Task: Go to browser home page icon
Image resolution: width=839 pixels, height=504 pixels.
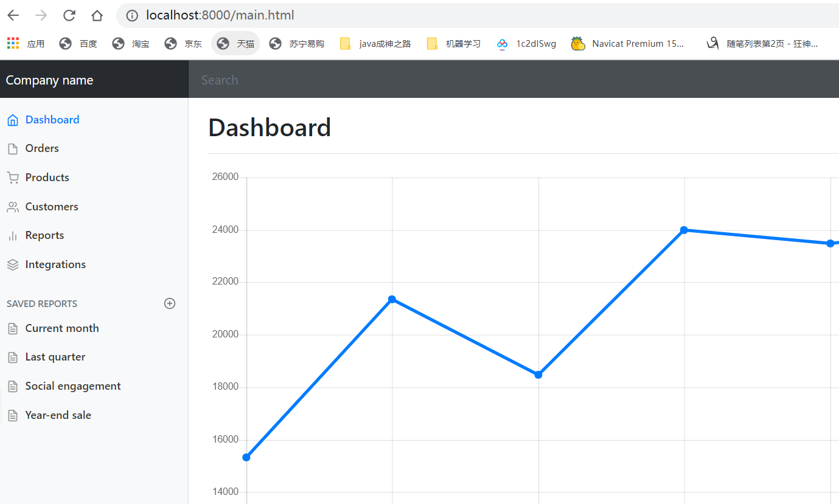Action: (97, 16)
